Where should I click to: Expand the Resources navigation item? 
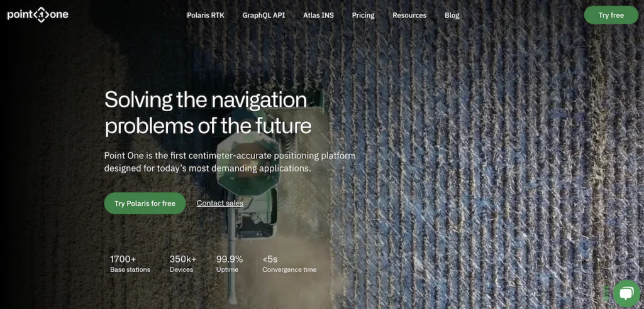coord(409,16)
